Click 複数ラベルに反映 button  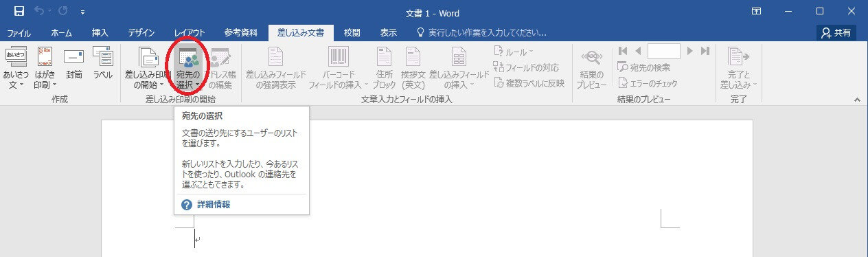[x=529, y=83]
